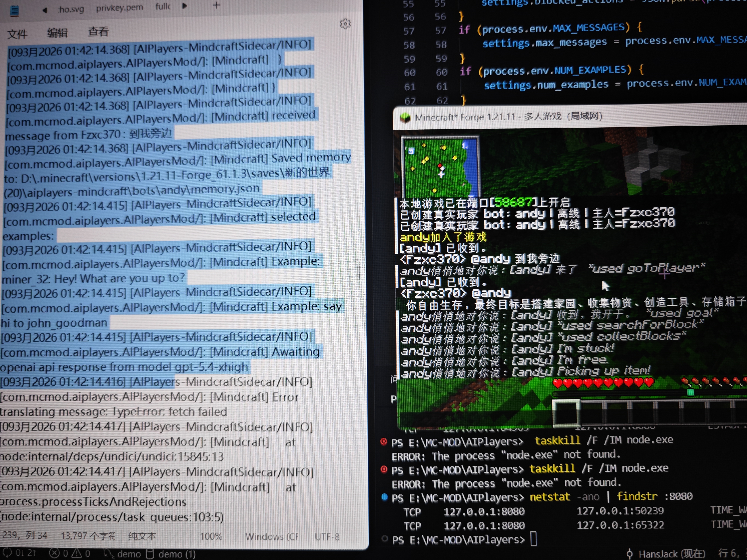747x560 pixels.
Task: Open the 编辑 menu
Action: point(57,33)
